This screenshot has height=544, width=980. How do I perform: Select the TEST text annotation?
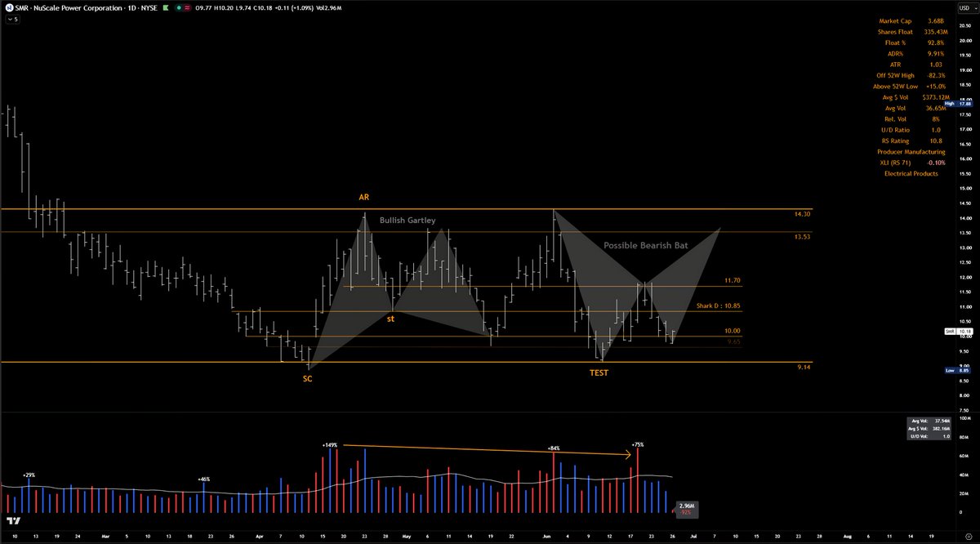(599, 372)
